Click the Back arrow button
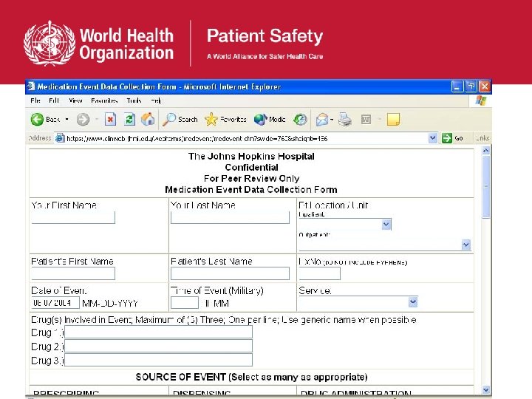The width and height of the screenshot is (532, 399). 37,120
